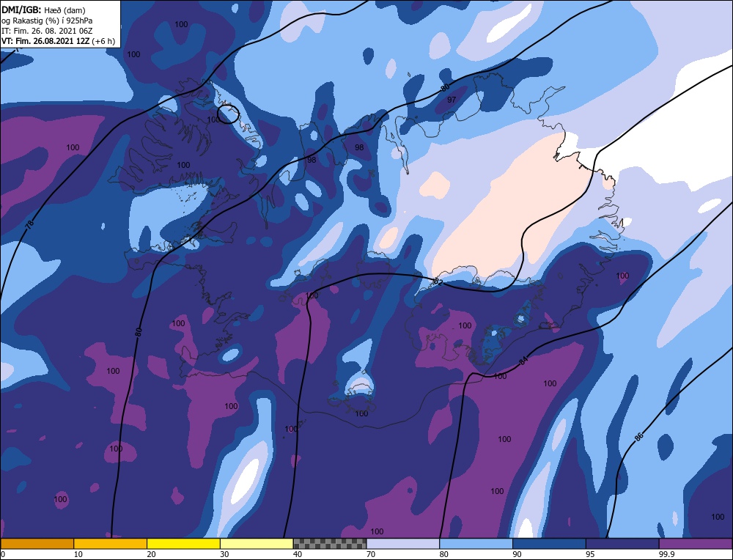Click the 'IT: Fim. 26. 08. 2021 06Z' line
This screenshot has height=560, width=733.
(x=47, y=31)
